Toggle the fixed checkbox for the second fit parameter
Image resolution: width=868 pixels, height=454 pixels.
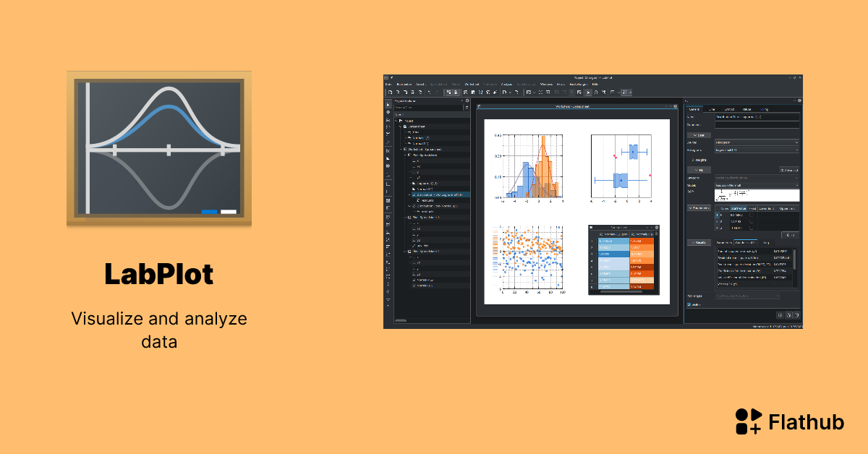pyautogui.click(x=752, y=220)
